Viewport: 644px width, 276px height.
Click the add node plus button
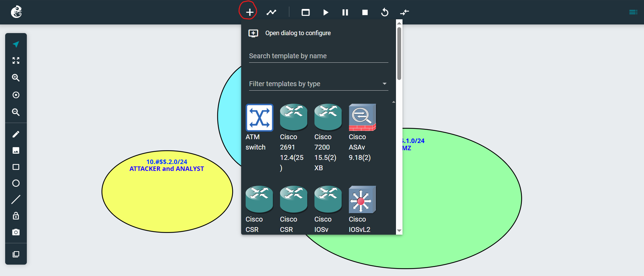[x=250, y=12]
